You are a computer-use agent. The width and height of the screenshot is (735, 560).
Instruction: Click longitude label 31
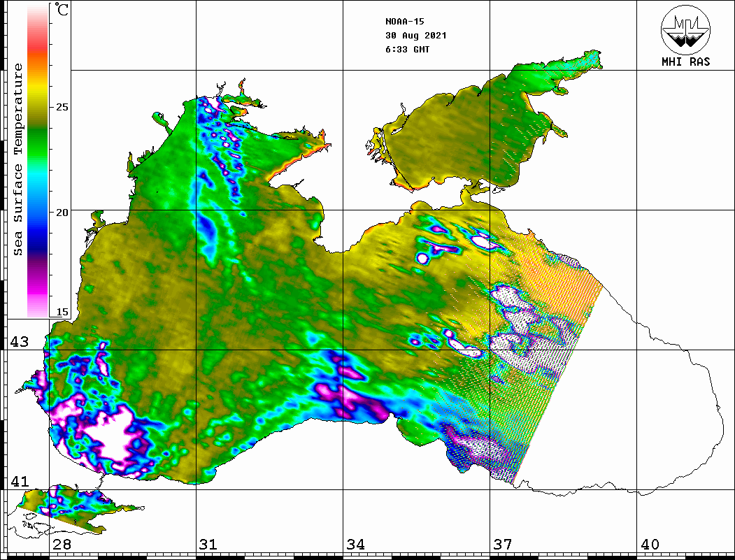208,545
